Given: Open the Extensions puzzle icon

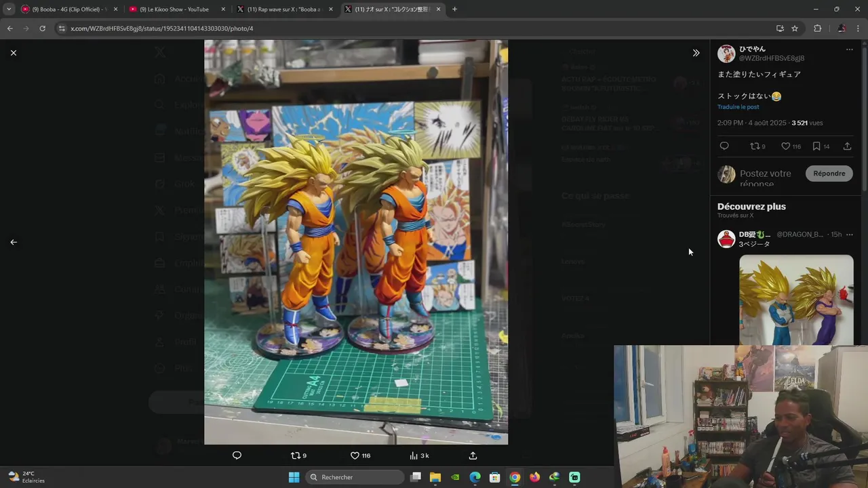Looking at the screenshot, I should [817, 28].
